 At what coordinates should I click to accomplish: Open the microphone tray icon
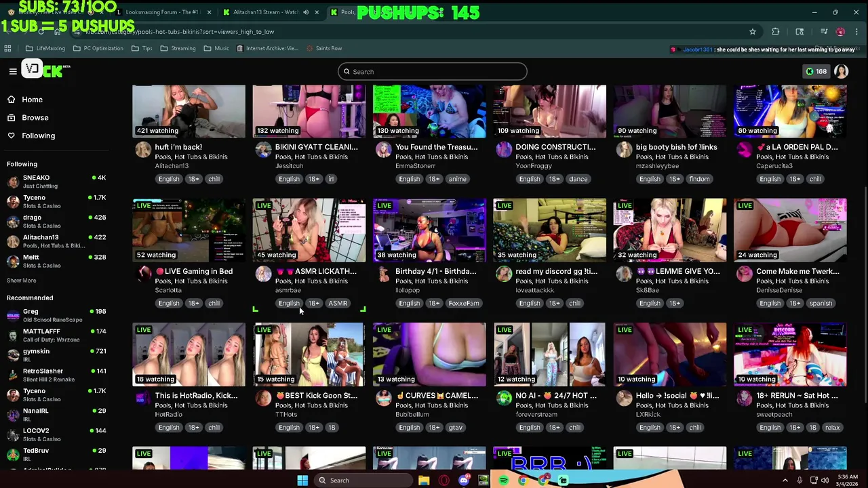tap(800, 481)
